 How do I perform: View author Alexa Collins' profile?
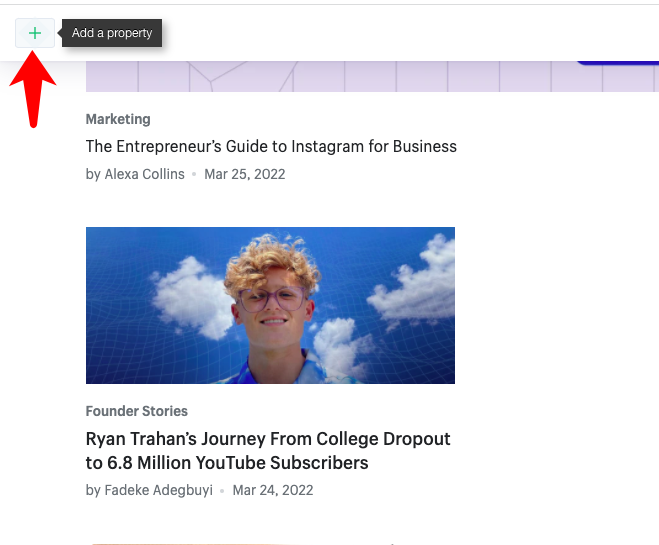tap(145, 174)
